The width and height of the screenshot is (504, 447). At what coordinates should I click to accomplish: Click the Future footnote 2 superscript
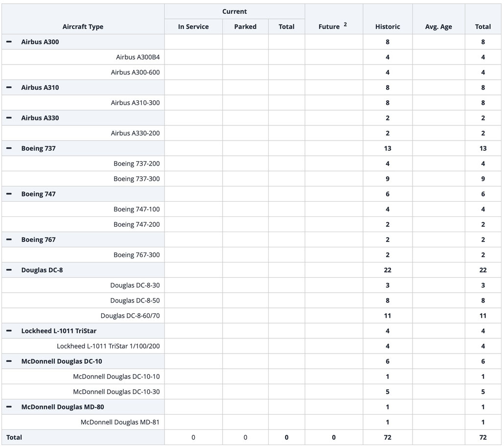point(345,24)
